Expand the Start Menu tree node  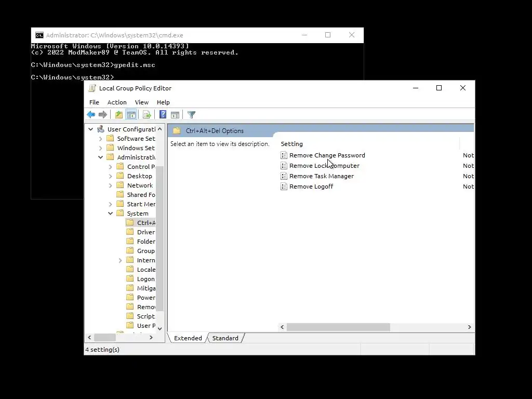(110, 204)
